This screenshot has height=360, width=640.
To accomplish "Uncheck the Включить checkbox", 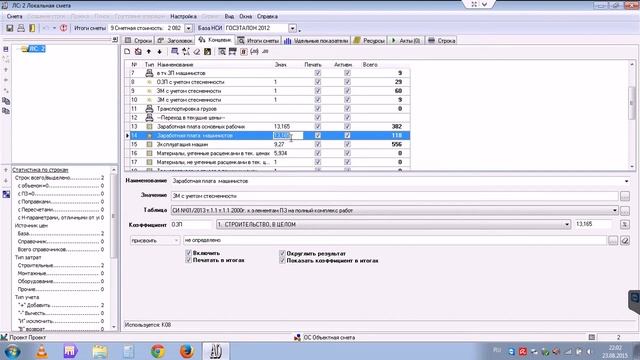I will (188, 253).
